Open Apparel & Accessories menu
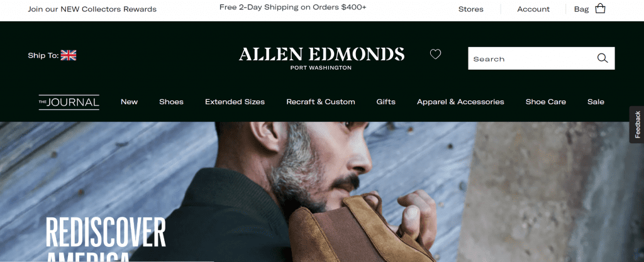Screen dimensions: 644x262 tap(460, 102)
